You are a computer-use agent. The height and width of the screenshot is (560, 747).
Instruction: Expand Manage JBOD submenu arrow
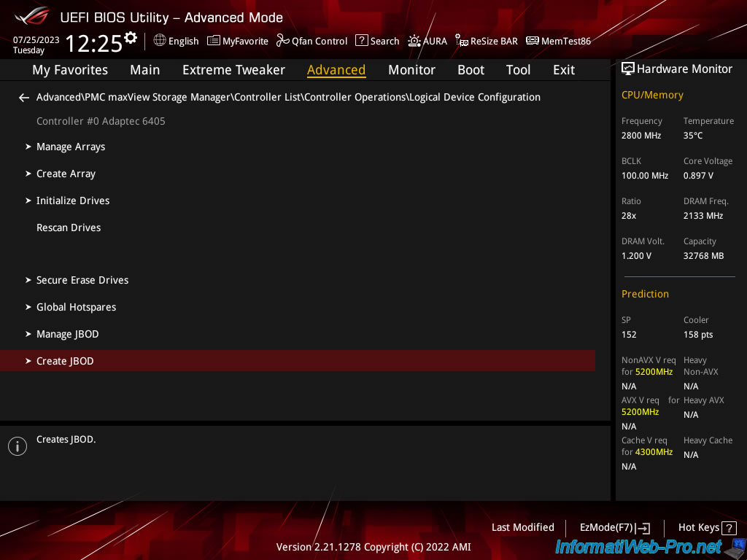coord(28,334)
